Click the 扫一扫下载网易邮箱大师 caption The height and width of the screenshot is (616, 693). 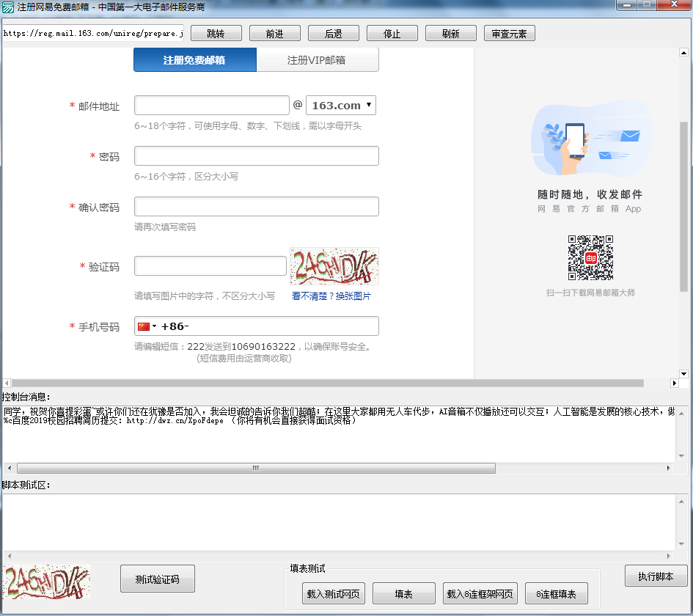click(590, 293)
